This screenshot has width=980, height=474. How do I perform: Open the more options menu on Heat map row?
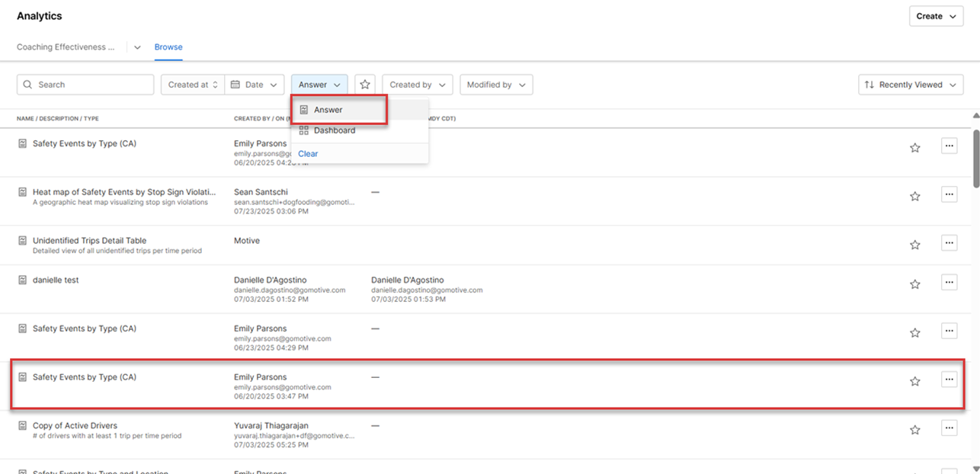click(x=949, y=194)
